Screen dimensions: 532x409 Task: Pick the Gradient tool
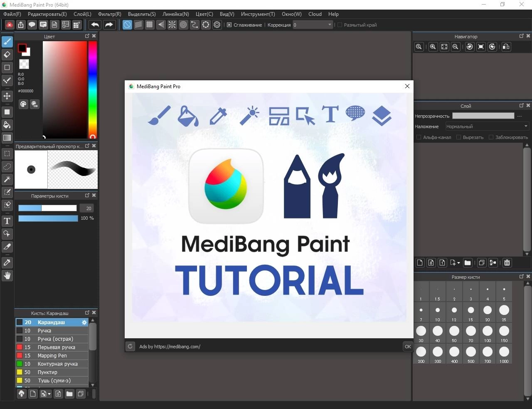pyautogui.click(x=7, y=138)
